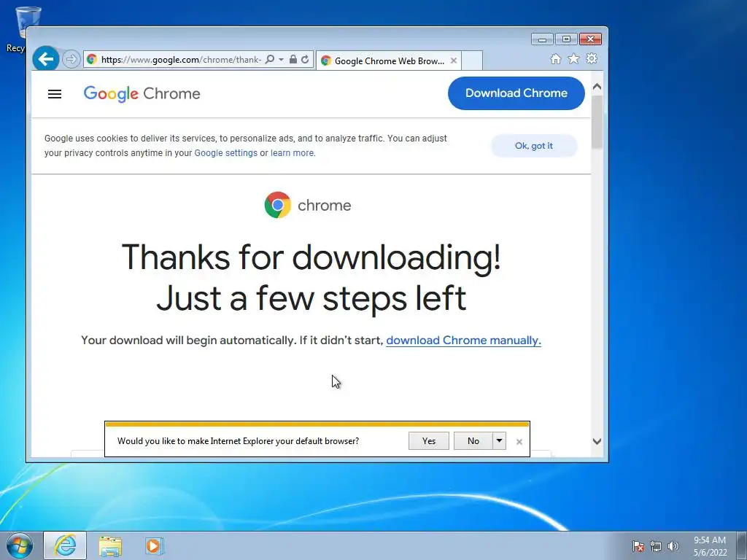Refresh the page with the reload icon
Image resolution: width=747 pixels, height=560 pixels.
click(x=305, y=59)
